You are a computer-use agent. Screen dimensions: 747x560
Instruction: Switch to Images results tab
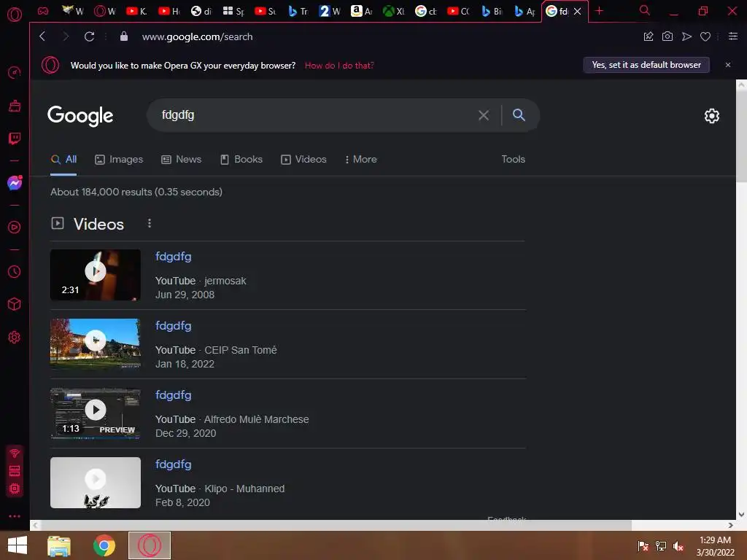pos(119,160)
